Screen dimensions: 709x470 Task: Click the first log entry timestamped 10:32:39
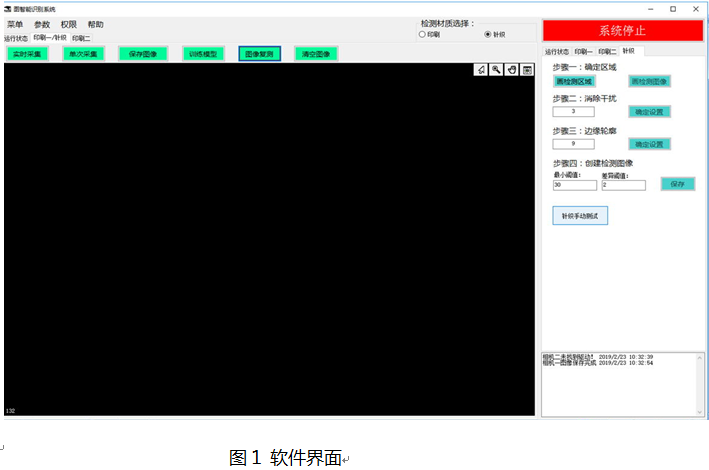coord(598,357)
